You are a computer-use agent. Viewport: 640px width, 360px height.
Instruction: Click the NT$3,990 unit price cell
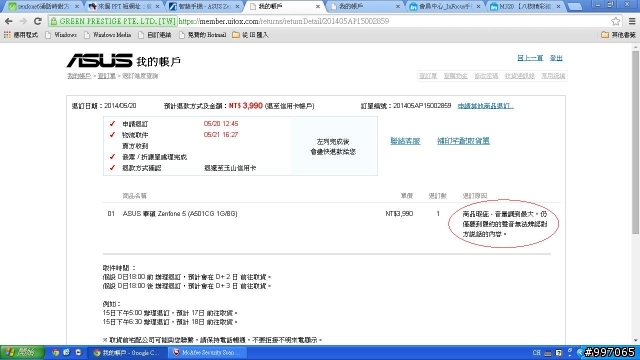(399, 213)
